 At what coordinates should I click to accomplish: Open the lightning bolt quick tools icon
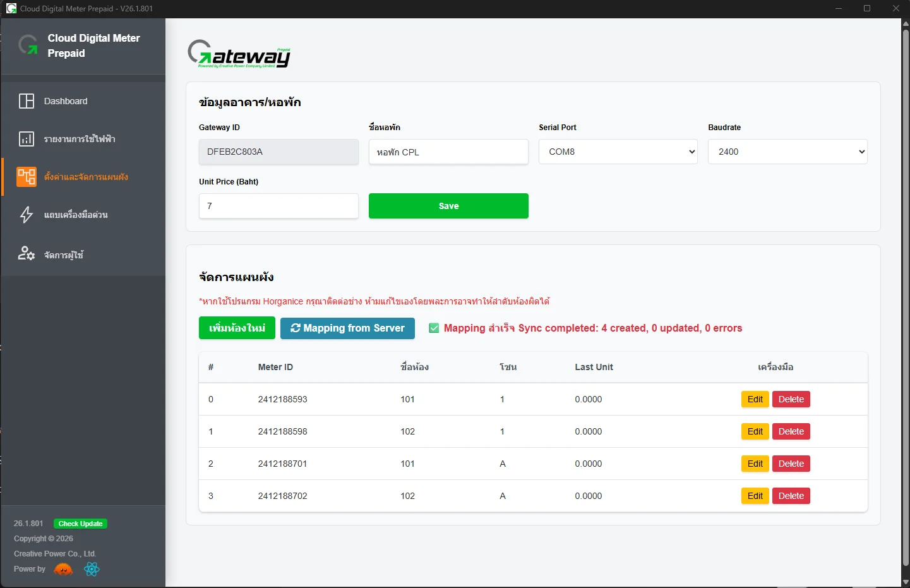coord(27,215)
